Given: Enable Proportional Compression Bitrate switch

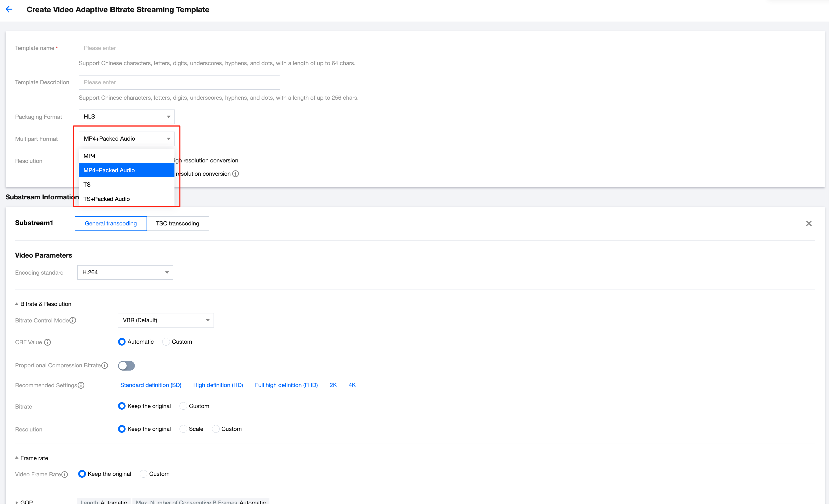Looking at the screenshot, I should coord(126,366).
